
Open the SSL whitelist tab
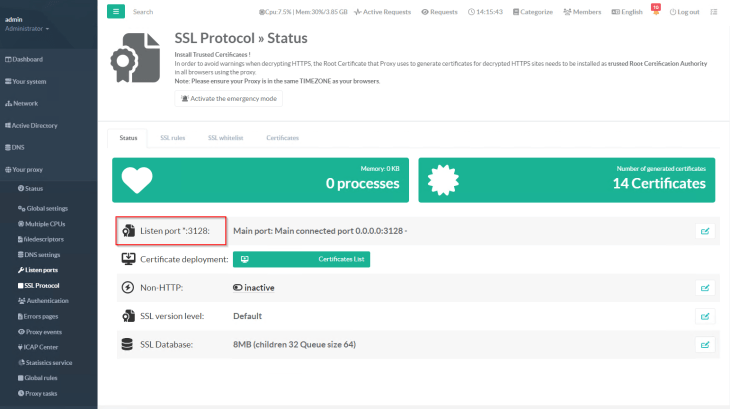[225, 137]
